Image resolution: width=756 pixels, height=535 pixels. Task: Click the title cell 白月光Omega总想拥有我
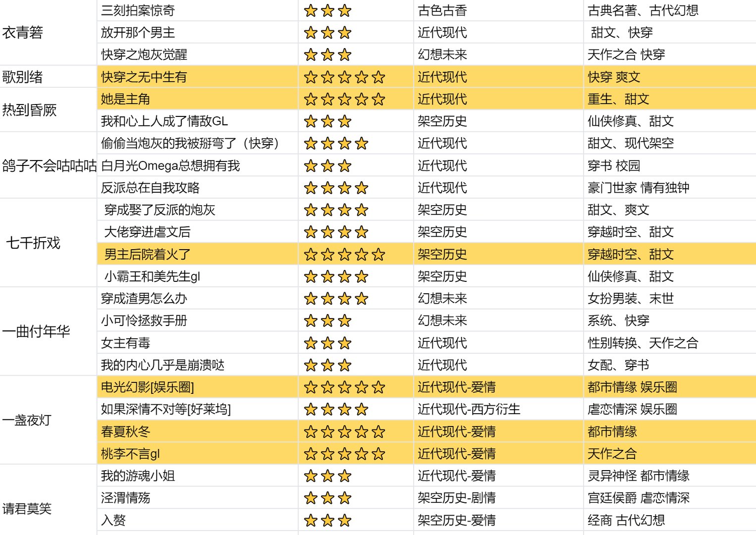pyautogui.click(x=170, y=165)
